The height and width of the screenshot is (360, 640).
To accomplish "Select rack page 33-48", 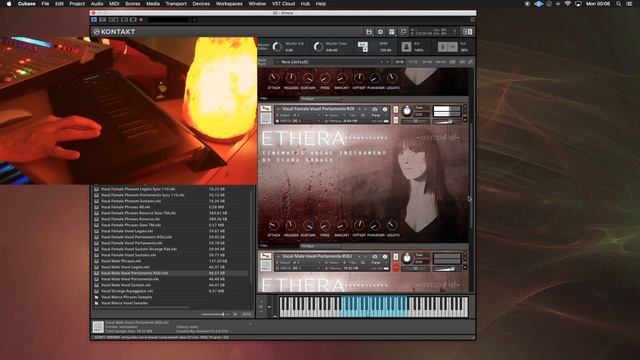I will pos(427,62).
